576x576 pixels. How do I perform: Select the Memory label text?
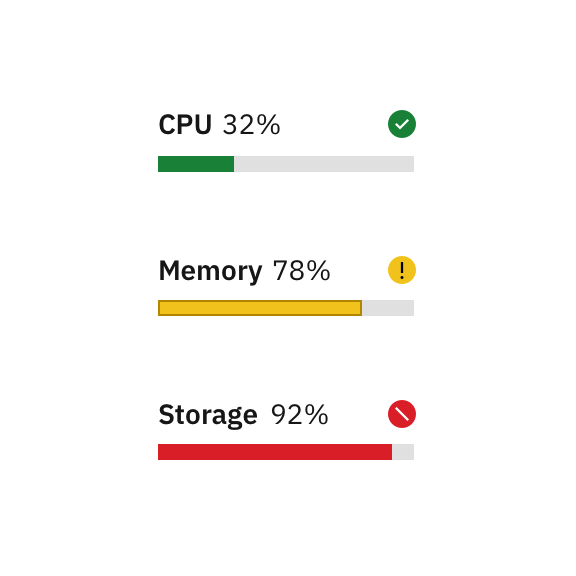coord(210,271)
